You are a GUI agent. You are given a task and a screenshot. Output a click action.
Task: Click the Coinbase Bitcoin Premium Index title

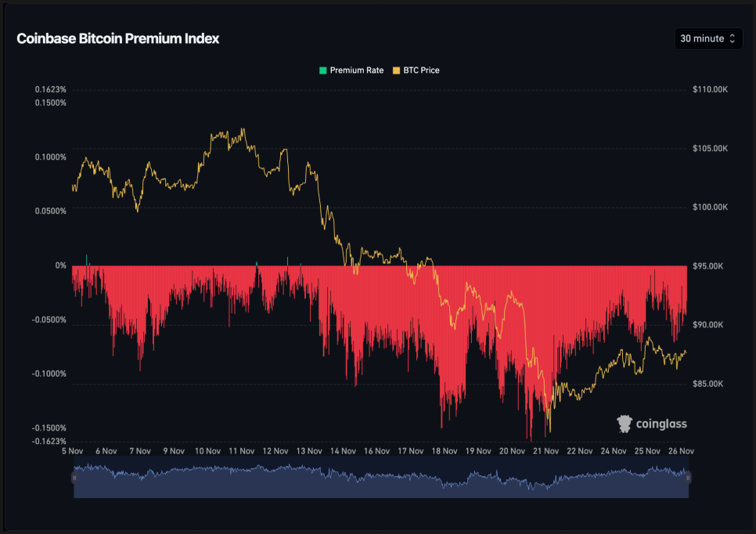coord(118,38)
